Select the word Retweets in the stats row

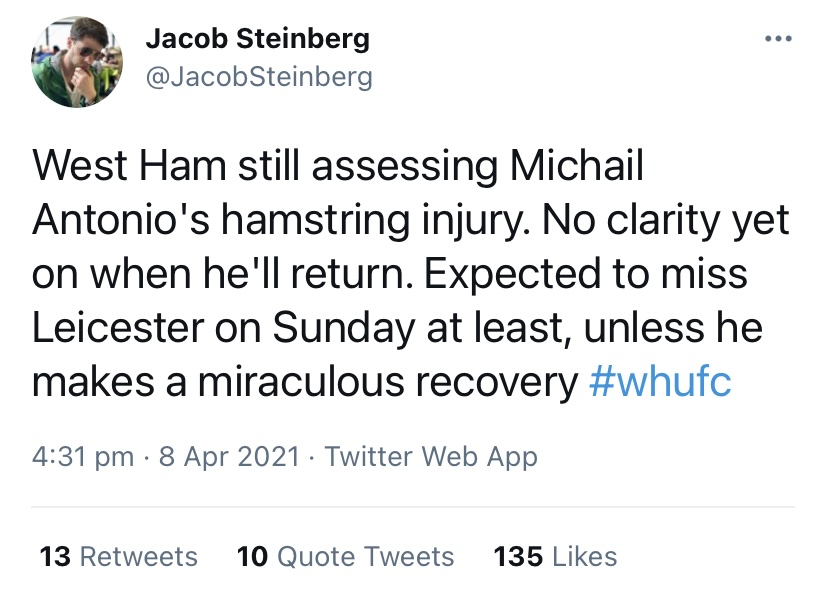click(139, 557)
